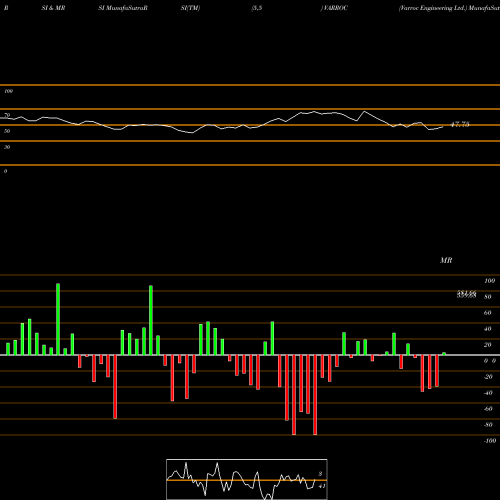Click the MR right axis label -20
Image resolution: width=500 pixels, height=500 pixels.
pyautogui.click(x=488, y=377)
